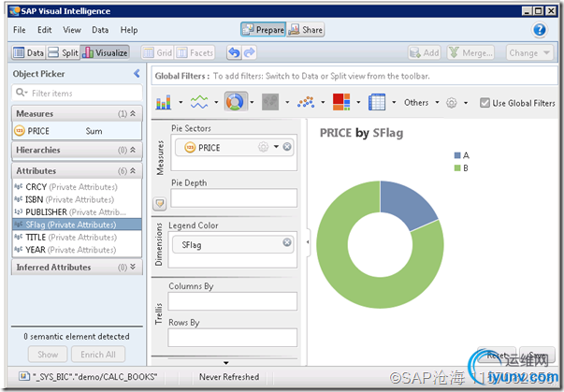The image size is (564, 392).
Task: Toggle Use Global Filters checkbox
Action: pyautogui.click(x=484, y=103)
